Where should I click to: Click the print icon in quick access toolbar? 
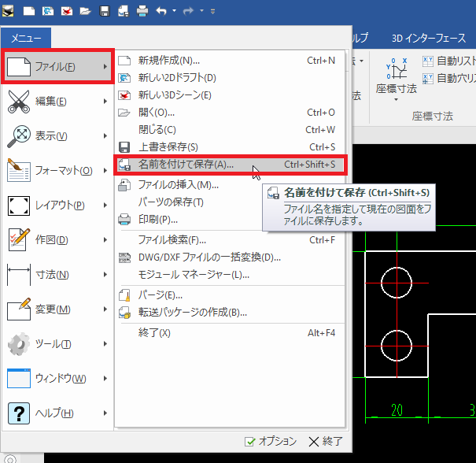[x=142, y=12]
